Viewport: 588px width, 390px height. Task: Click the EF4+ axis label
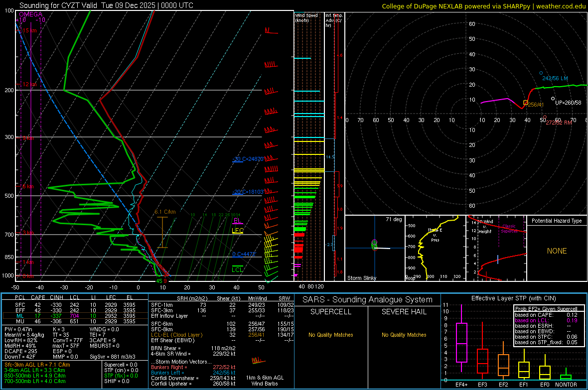(461, 385)
